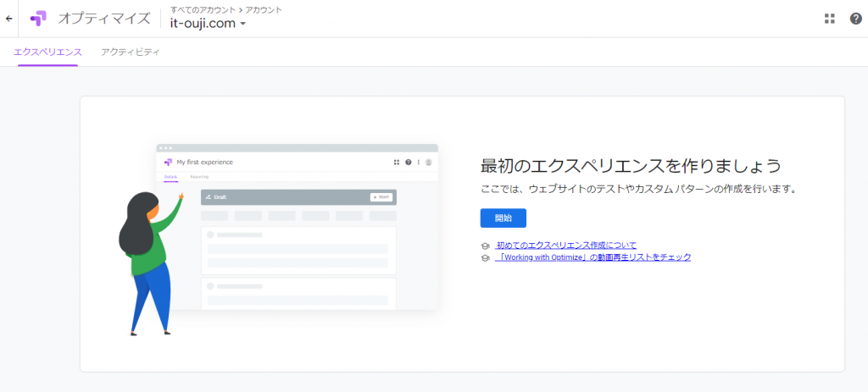Click the オプティマイズ product title
The width and height of the screenshot is (868, 392).
(x=104, y=19)
